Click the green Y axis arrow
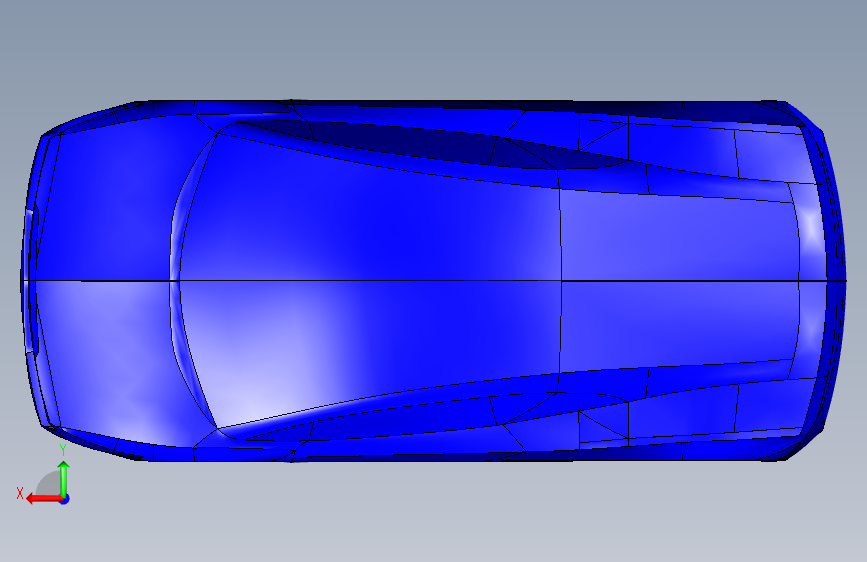The height and width of the screenshot is (562, 867). click(x=64, y=479)
